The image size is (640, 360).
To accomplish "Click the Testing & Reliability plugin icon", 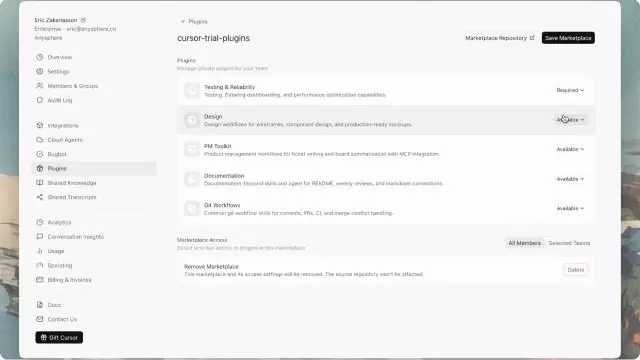I will [192, 90].
